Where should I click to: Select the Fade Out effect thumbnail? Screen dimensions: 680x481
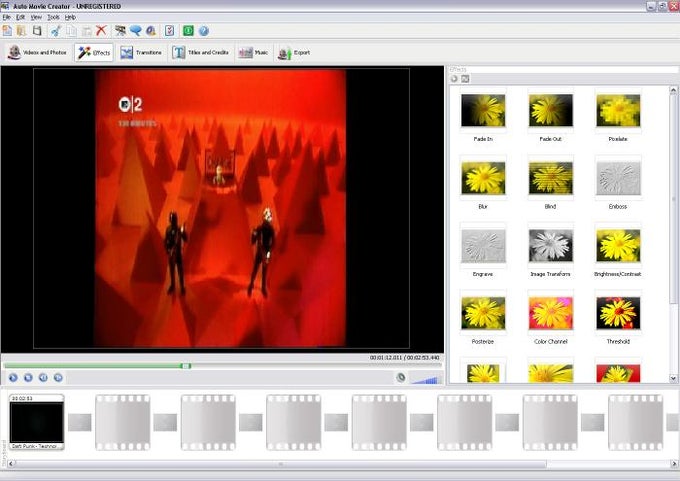point(550,111)
